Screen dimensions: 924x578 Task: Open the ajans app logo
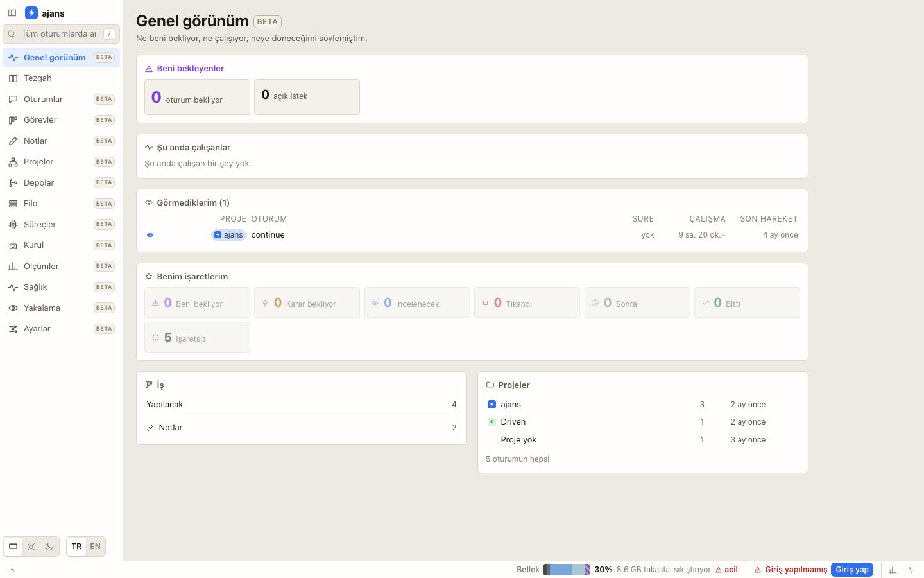31,13
